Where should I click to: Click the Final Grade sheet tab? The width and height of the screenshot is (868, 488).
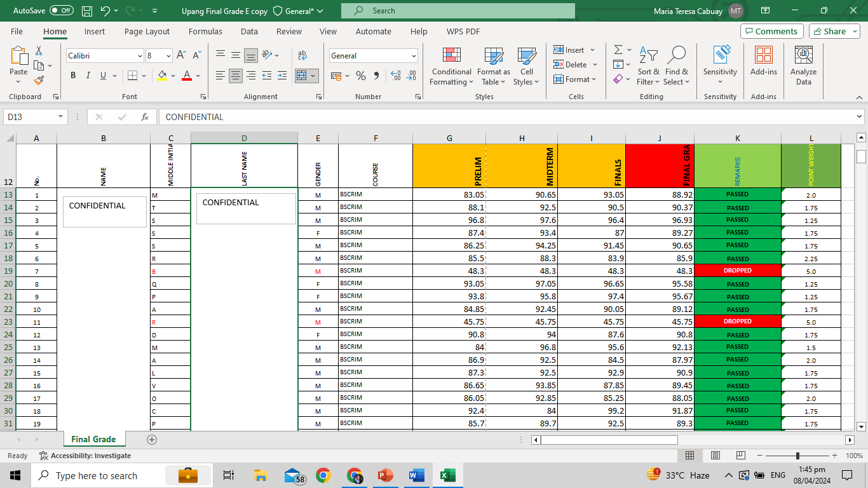coord(93,439)
